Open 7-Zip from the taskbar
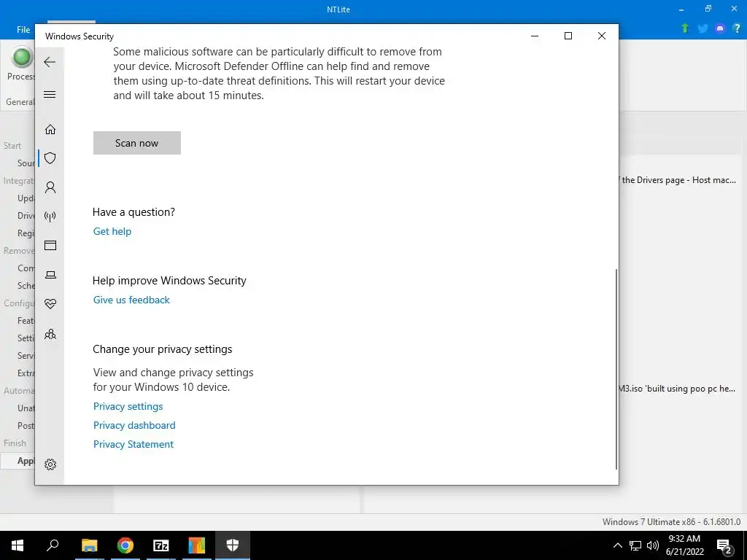Screen dimensions: 747x560 161,545
